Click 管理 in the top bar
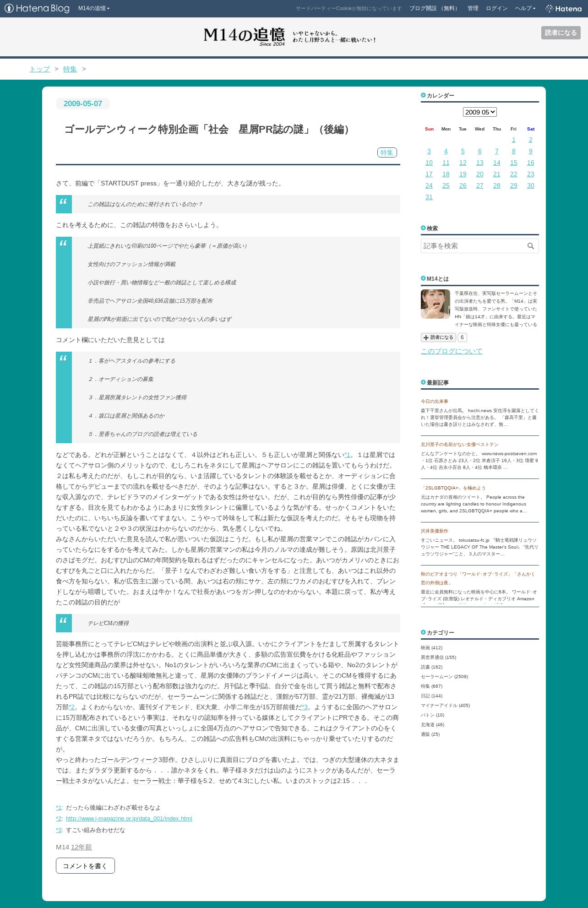The height and width of the screenshot is (908, 588). [473, 8]
